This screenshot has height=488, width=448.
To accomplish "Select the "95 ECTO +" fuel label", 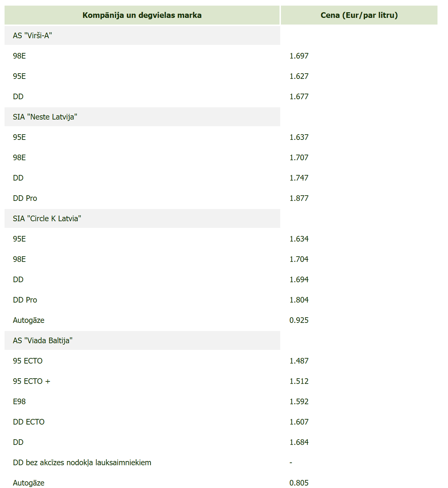I will pyautogui.click(x=32, y=381).
